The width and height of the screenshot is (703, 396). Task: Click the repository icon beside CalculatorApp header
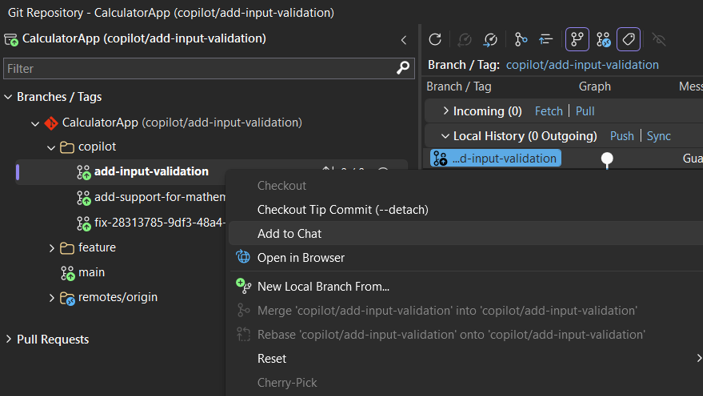(x=11, y=39)
